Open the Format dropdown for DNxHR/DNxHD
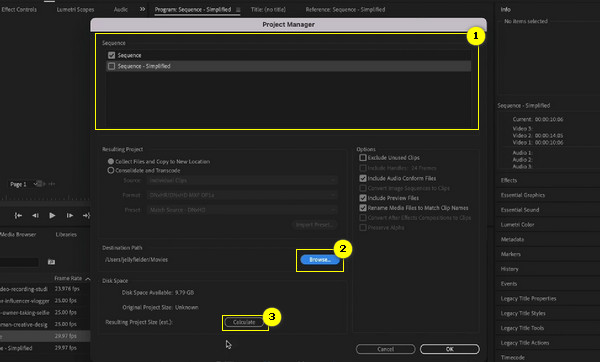600x362 pixels. pos(242,195)
